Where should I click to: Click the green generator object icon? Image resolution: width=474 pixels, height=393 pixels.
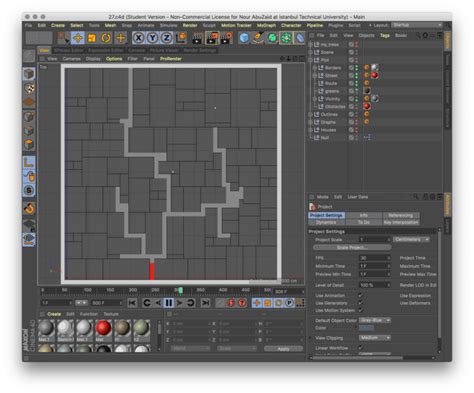click(x=272, y=38)
